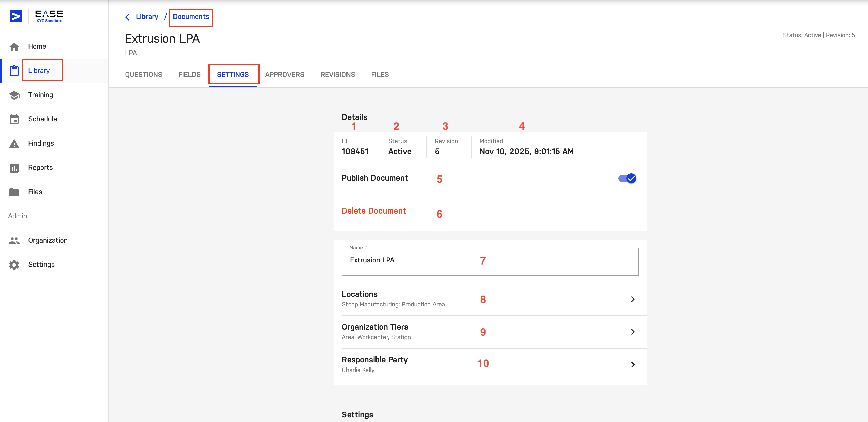Click 'Charlie Kelly' text
868x422 pixels.
[x=358, y=370]
